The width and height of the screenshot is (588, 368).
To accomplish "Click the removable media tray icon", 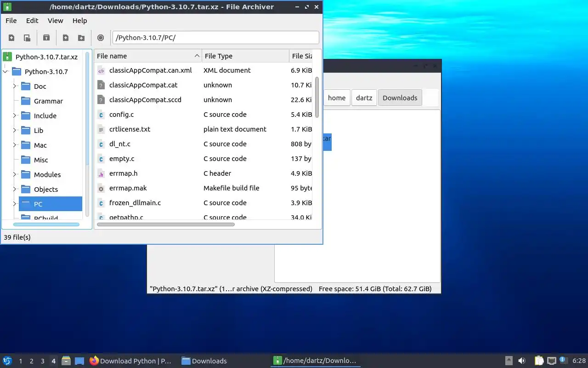I will (x=509, y=361).
